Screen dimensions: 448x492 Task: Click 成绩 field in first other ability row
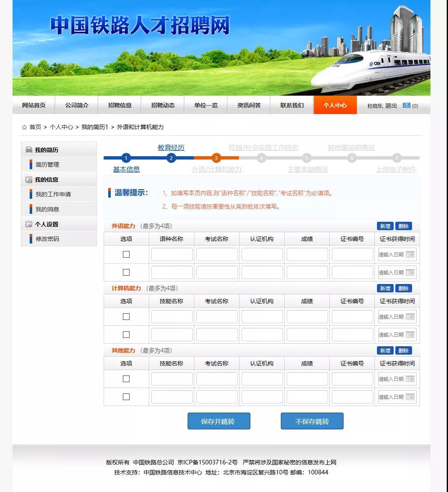(307, 379)
